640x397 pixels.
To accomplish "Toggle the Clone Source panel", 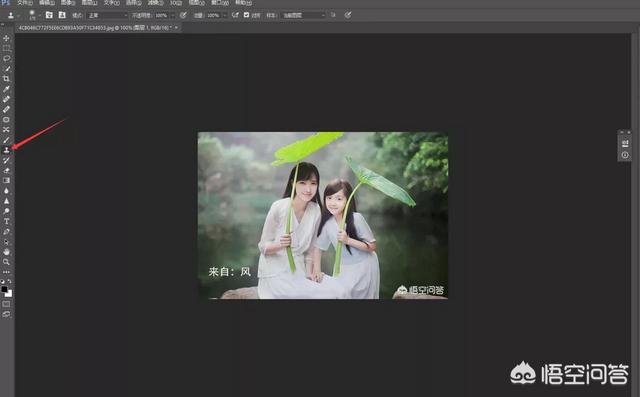I will (62, 15).
